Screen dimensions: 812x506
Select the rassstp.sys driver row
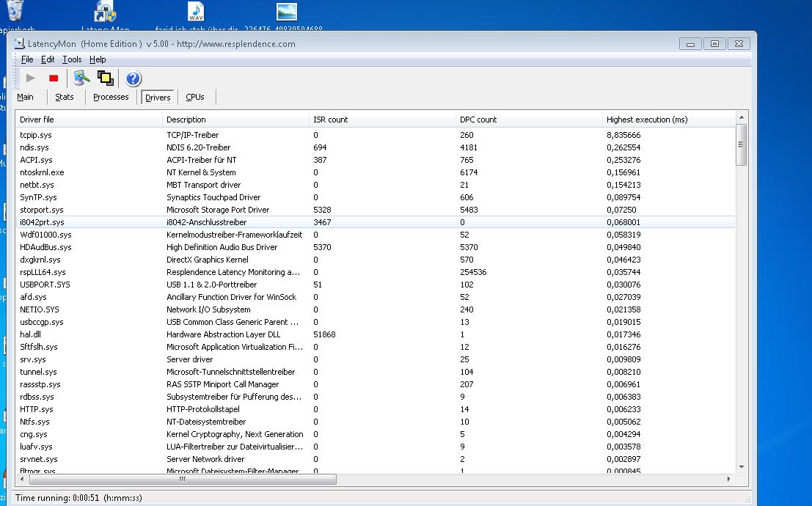(x=376, y=384)
